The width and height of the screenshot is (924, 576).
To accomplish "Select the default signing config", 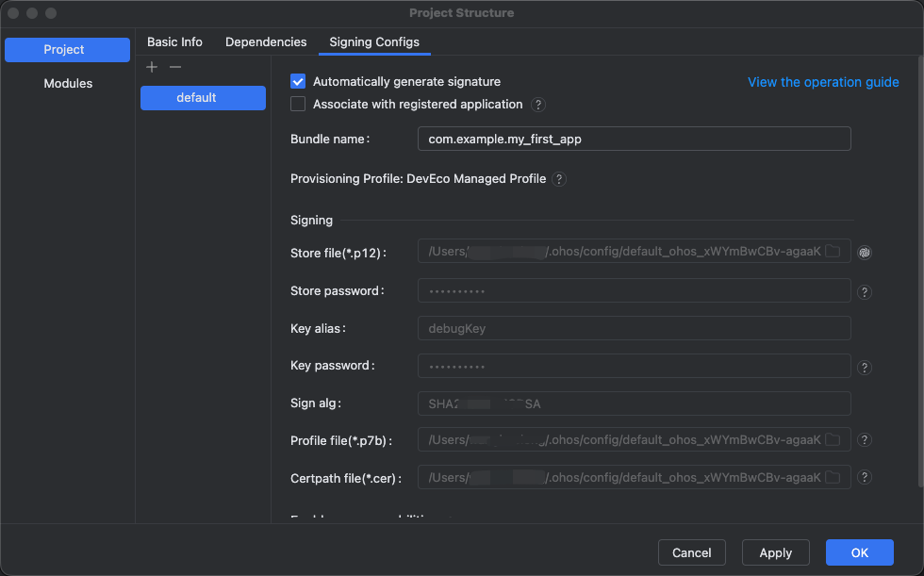I will pyautogui.click(x=203, y=98).
